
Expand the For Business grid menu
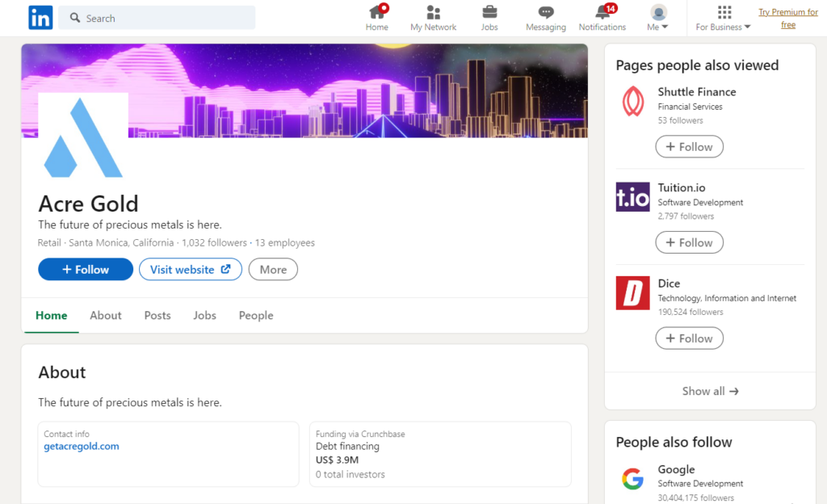(x=723, y=18)
